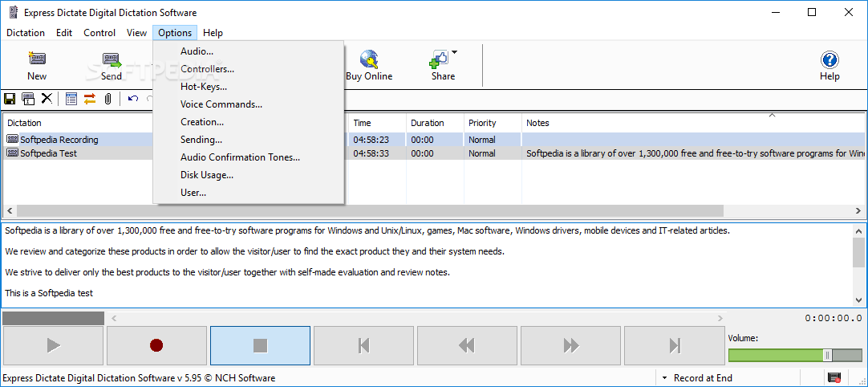The image size is (868, 387).
Task: Select Controllers... from Options menu
Action: [249, 69]
